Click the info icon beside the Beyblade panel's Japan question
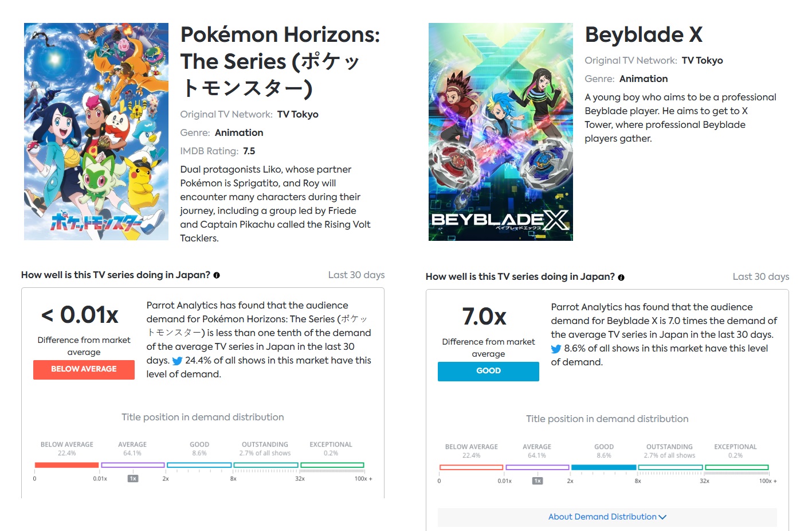 [621, 278]
